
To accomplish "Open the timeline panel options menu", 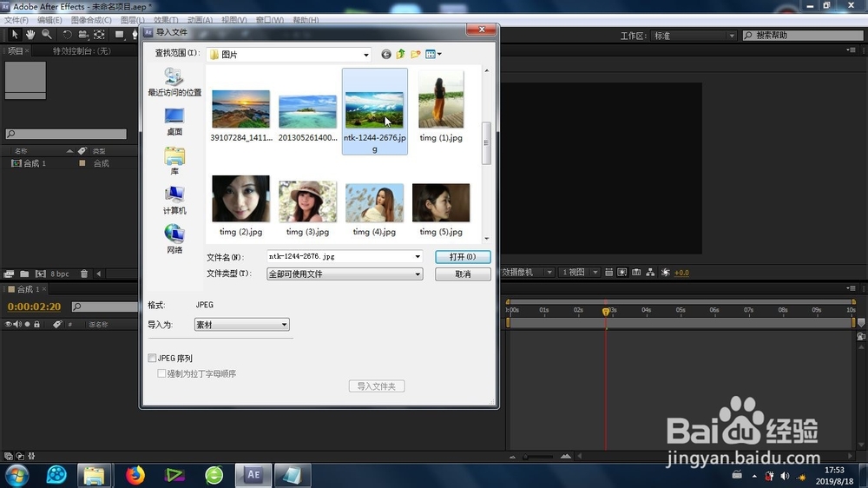I will coord(852,288).
